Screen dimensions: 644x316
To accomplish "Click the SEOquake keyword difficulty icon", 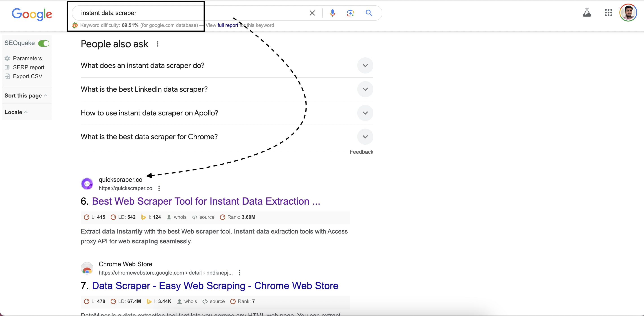I will coord(75,25).
